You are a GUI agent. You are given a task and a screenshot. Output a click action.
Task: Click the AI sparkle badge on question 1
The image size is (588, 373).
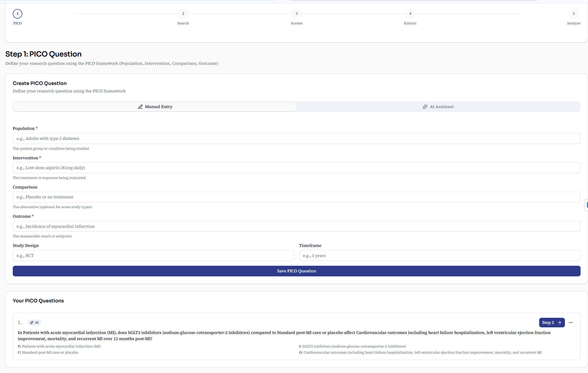pyautogui.click(x=34, y=323)
